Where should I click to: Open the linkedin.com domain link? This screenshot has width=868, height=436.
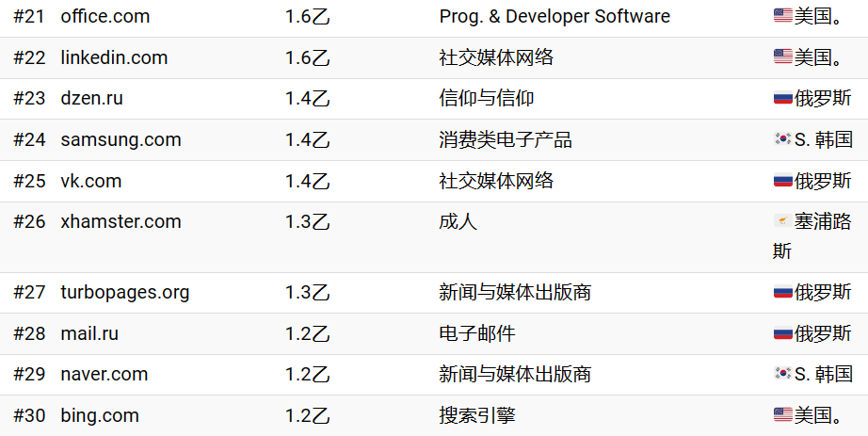pos(114,57)
